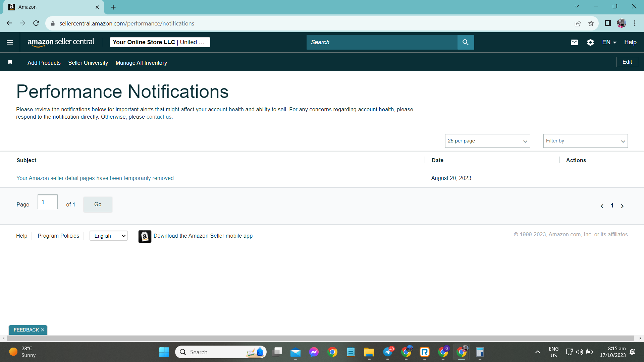Open the EN language dropdown
Screen dimensions: 644x362
click(609, 42)
